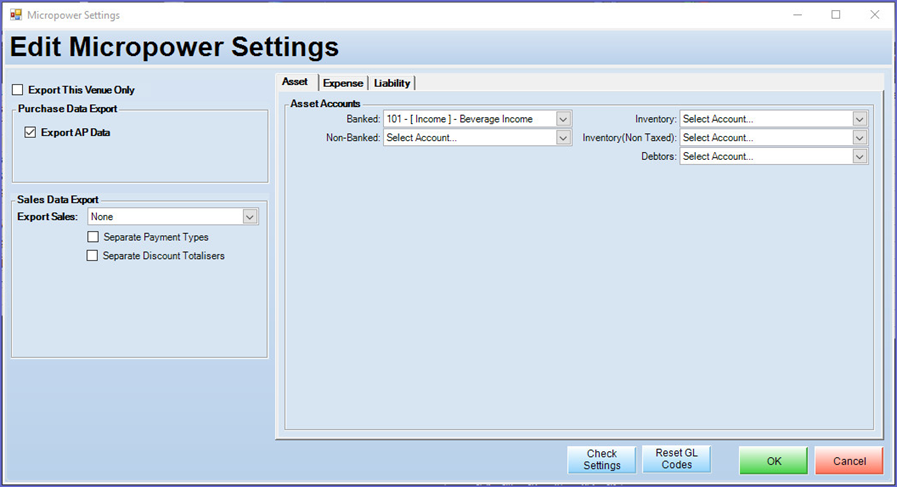This screenshot has width=897, height=487.
Task: Click the 'Edit Micropower Settings' heading
Action: [174, 47]
